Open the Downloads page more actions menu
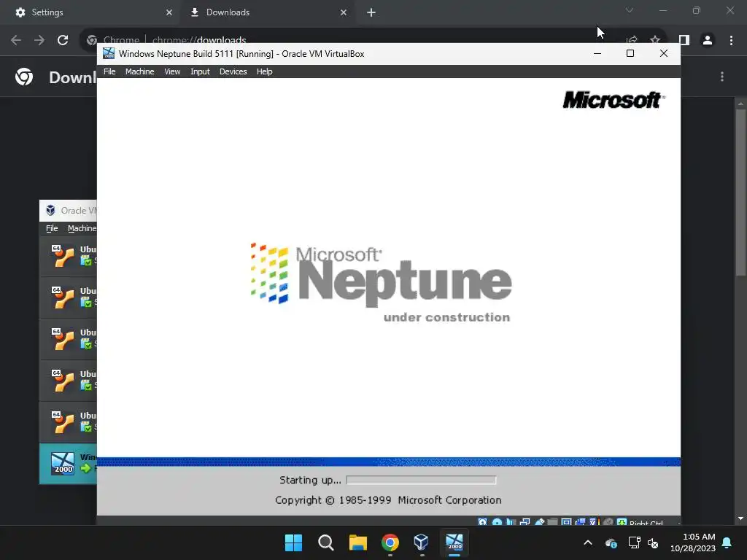Viewport: 747px width, 560px height. [722, 77]
